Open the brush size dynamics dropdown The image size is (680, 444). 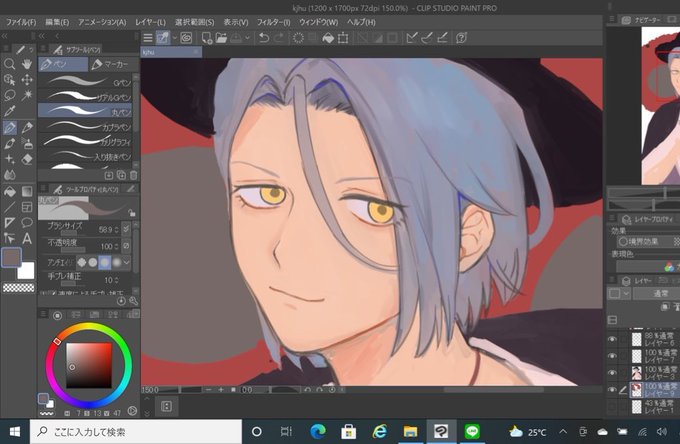click(x=126, y=229)
